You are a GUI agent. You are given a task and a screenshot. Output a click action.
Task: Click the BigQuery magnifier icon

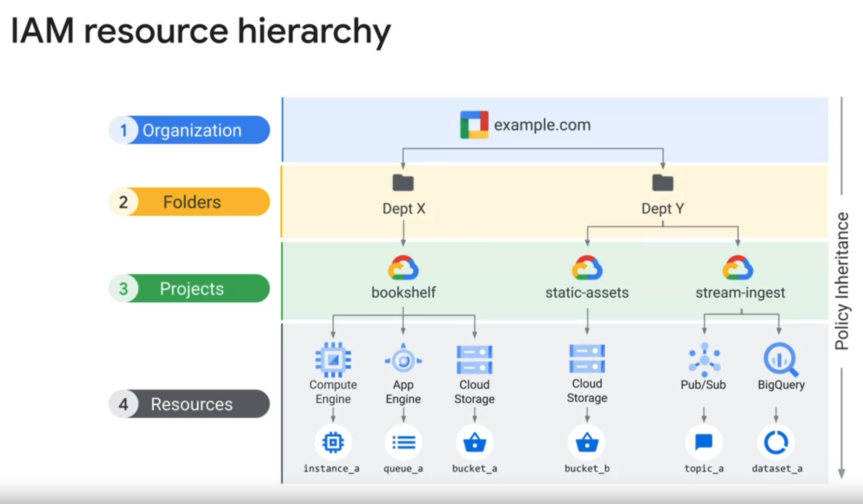click(x=780, y=359)
